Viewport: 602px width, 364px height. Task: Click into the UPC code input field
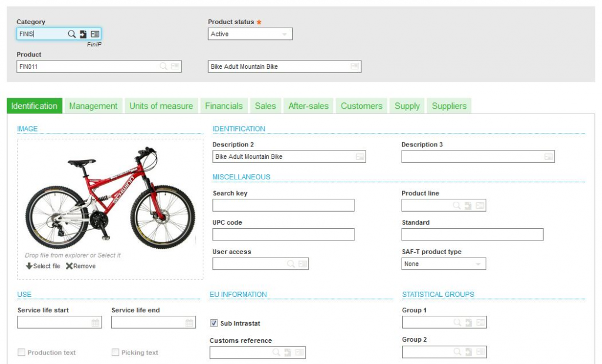[283, 235]
